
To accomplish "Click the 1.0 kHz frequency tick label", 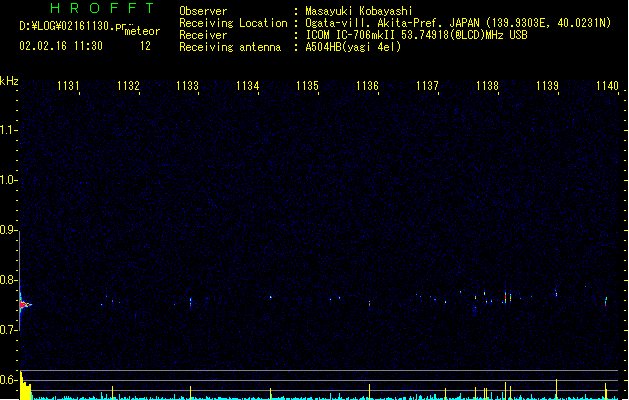I will click(8, 180).
